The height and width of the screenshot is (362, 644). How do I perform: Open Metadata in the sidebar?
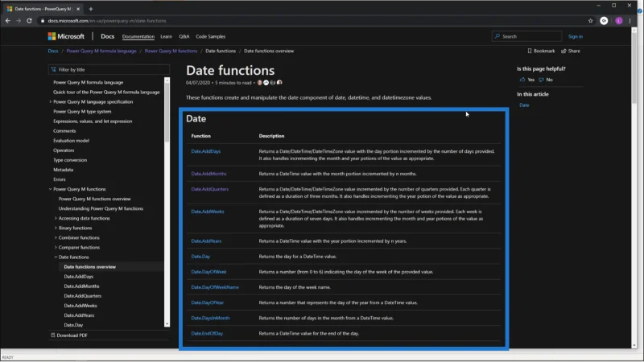click(x=64, y=170)
